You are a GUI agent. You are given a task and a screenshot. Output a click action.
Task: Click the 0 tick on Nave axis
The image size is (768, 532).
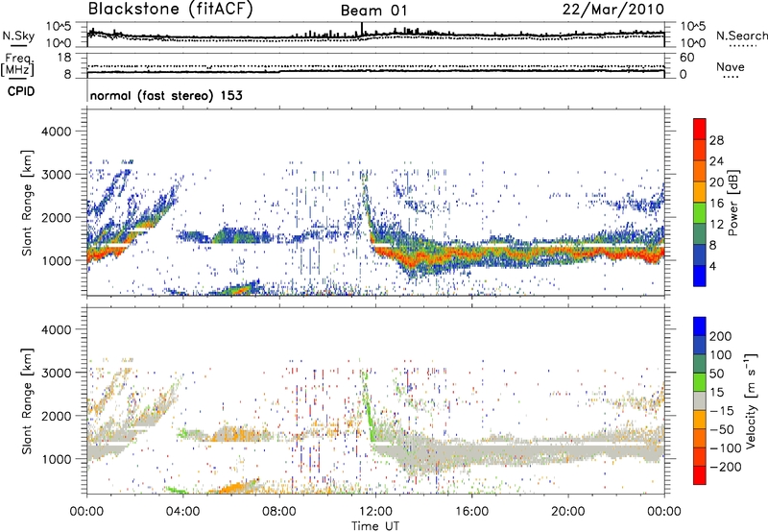pyautogui.click(x=684, y=75)
